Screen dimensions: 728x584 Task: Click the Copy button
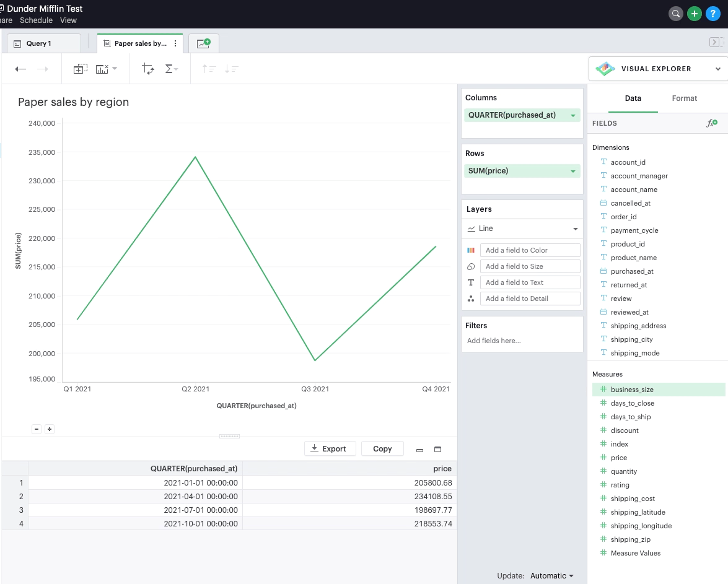pyautogui.click(x=382, y=449)
